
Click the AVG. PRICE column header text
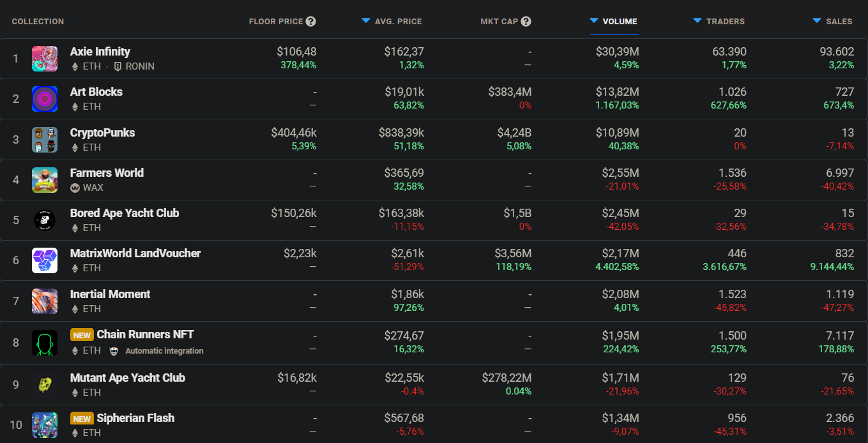[x=399, y=22]
